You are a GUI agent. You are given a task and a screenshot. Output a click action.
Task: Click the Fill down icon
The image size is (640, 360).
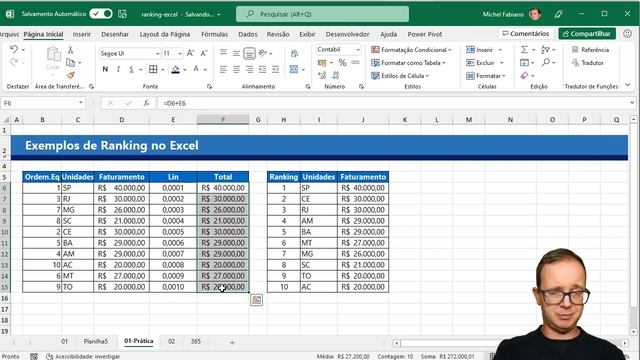coord(524,62)
